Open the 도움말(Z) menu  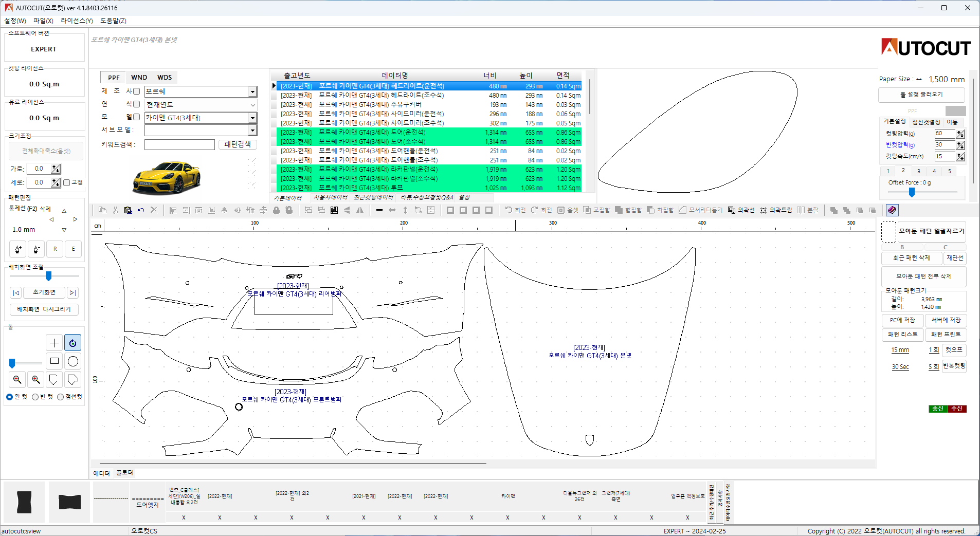pos(113,21)
